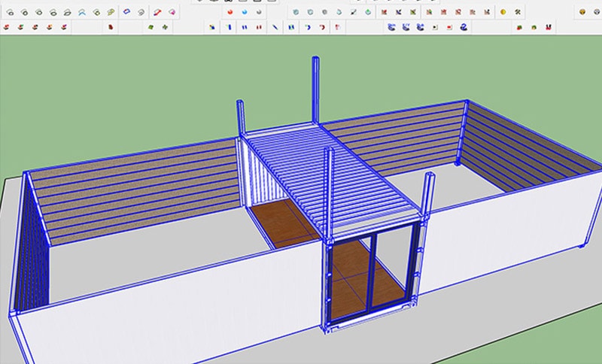Click the small black square icon

point(435,27)
